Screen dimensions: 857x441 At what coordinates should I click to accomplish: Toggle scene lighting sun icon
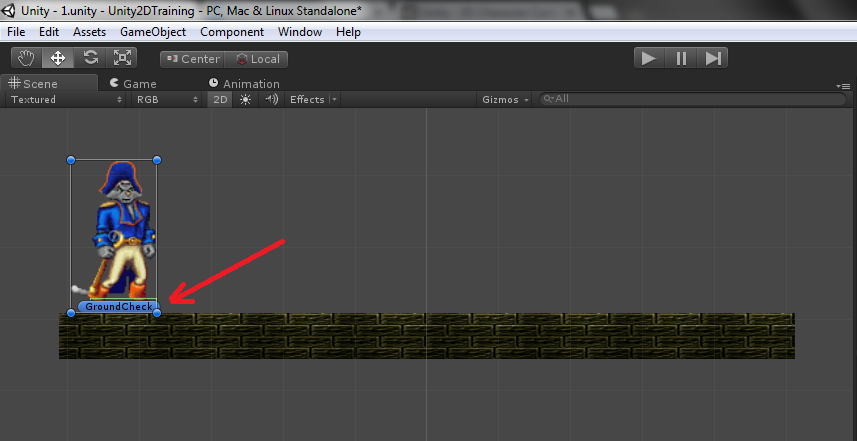tap(245, 99)
